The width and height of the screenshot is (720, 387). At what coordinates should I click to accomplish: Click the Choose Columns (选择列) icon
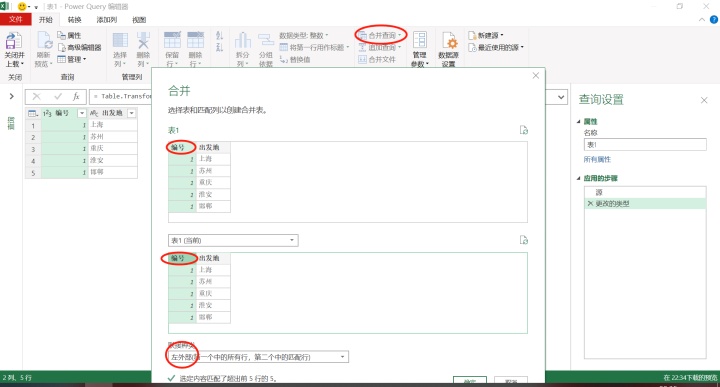[120, 40]
